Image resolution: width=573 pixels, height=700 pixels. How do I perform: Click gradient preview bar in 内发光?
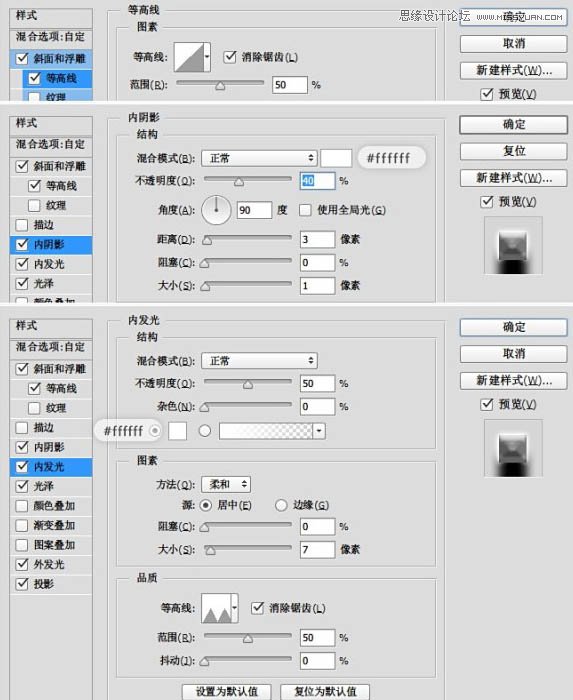[x=266, y=431]
